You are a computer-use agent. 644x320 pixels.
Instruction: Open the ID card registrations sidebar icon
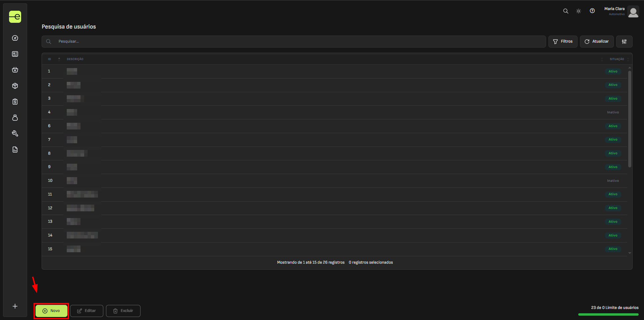coord(15,54)
